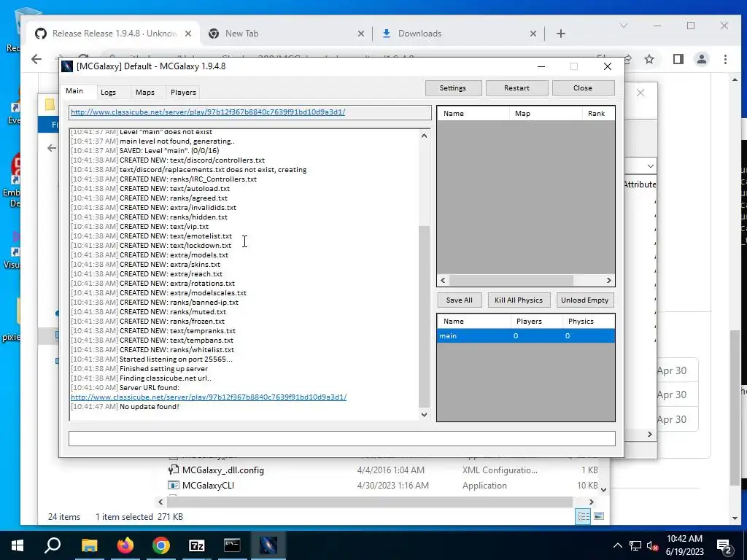The height and width of the screenshot is (560, 747).
Task: Click Explorer horizontal scrollbar left arrow
Action: click(x=160, y=502)
